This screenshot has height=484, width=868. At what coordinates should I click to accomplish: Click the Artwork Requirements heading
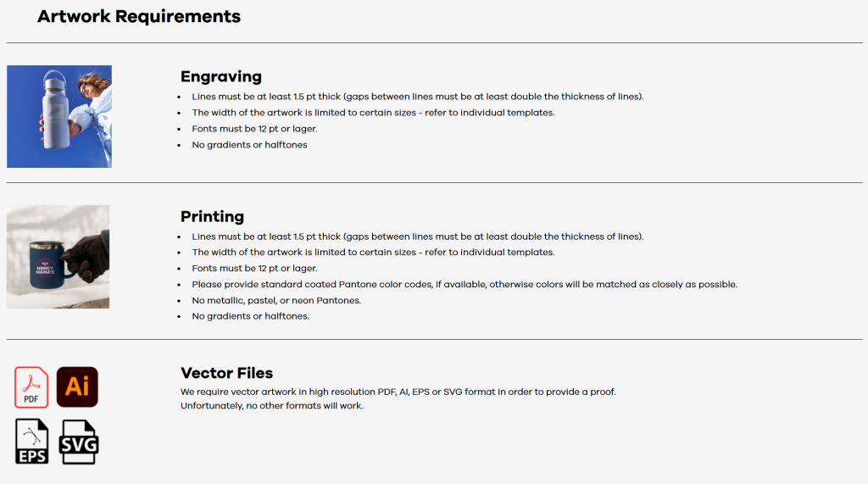(x=139, y=16)
